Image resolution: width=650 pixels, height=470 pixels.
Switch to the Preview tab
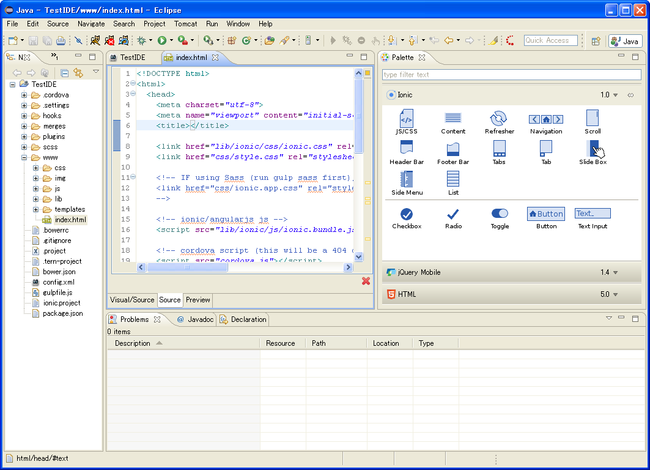(198, 300)
